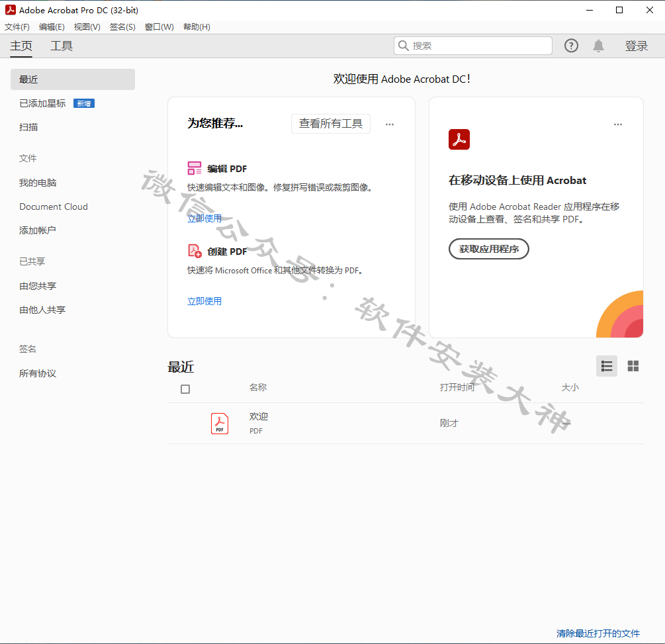The image size is (665, 644).
Task: Click the search magnifier icon
Action: click(404, 46)
